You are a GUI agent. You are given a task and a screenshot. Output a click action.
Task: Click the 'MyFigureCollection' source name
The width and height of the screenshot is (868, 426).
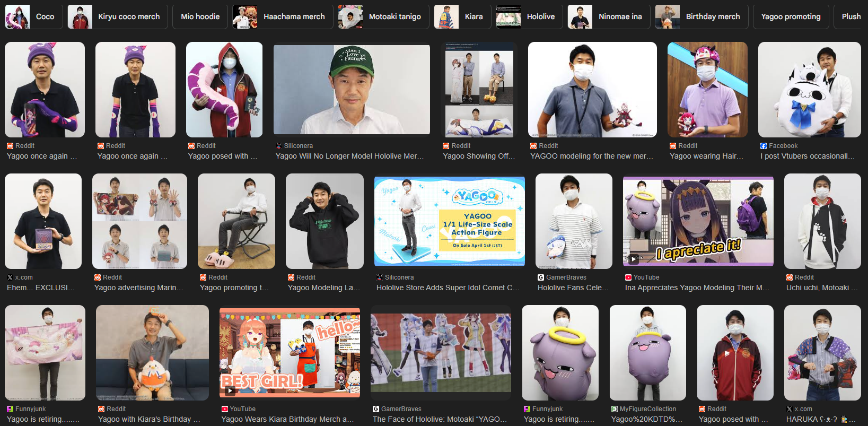(648, 409)
